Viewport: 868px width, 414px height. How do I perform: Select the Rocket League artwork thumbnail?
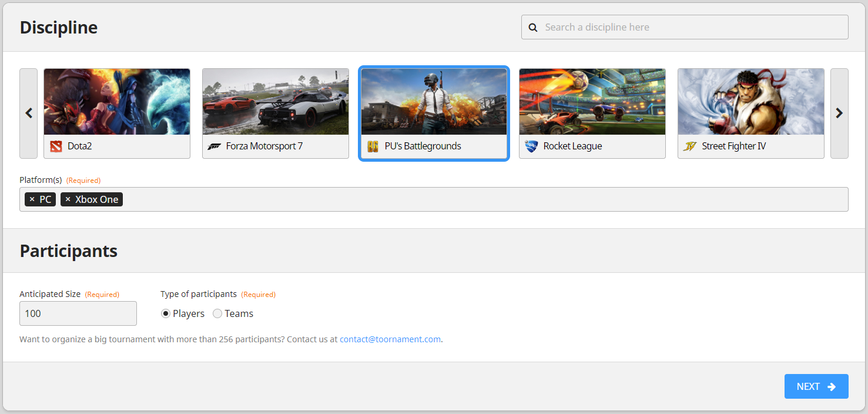tap(592, 102)
